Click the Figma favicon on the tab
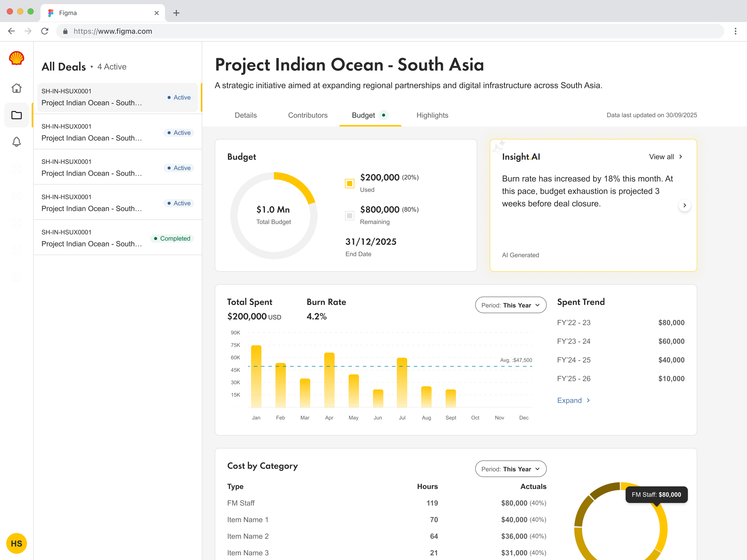Screen dimensions: 747x560 pos(51,13)
